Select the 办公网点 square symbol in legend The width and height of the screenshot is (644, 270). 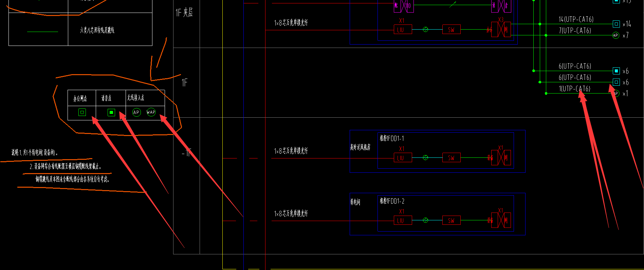point(82,112)
